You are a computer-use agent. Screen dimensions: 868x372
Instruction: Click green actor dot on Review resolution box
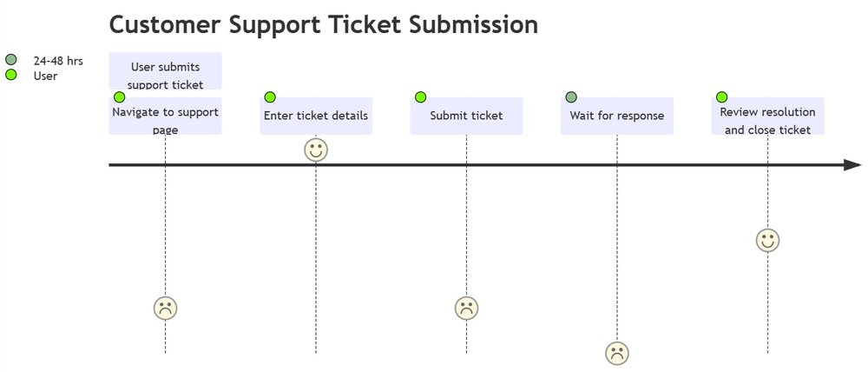click(722, 97)
